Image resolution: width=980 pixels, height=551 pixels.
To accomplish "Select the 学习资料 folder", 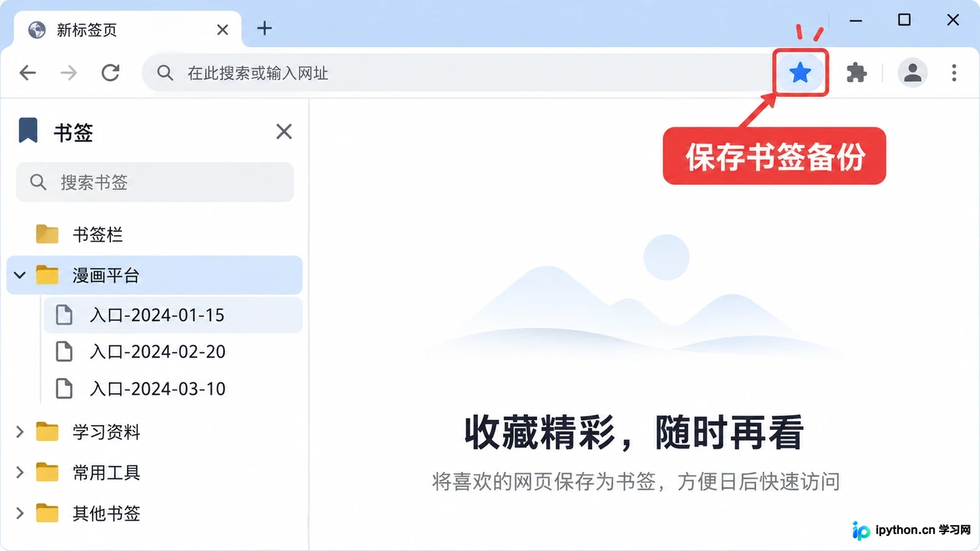I will click(154, 432).
